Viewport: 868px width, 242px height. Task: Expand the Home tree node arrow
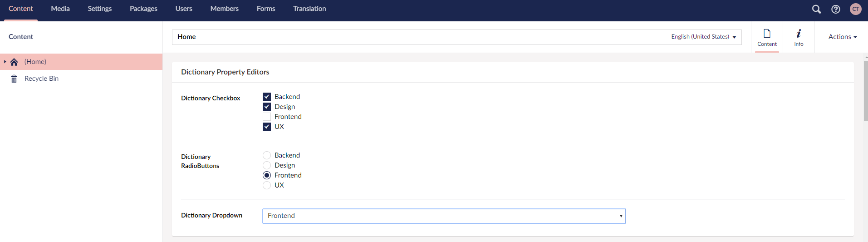tap(5, 62)
